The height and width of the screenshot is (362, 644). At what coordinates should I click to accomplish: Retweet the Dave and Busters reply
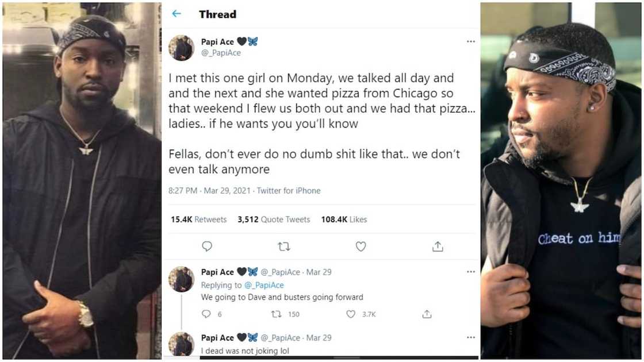[278, 314]
